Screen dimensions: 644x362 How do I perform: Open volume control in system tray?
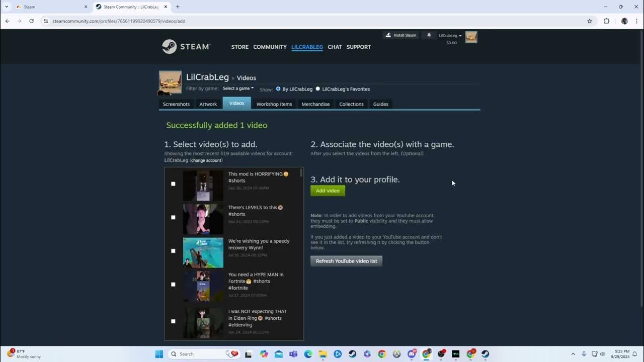point(603,354)
